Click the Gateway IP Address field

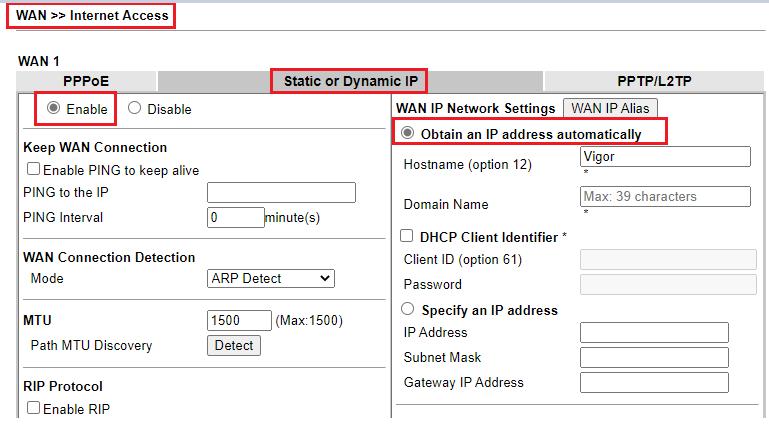point(654,383)
